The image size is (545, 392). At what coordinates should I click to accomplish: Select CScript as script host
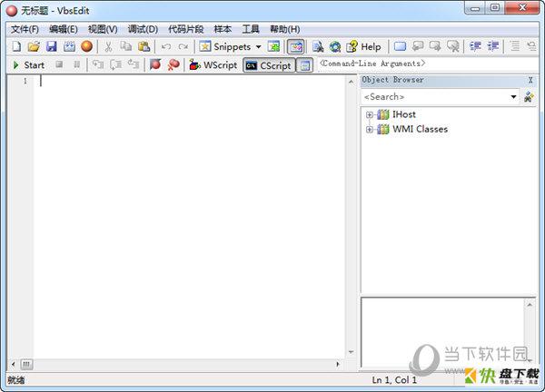269,65
